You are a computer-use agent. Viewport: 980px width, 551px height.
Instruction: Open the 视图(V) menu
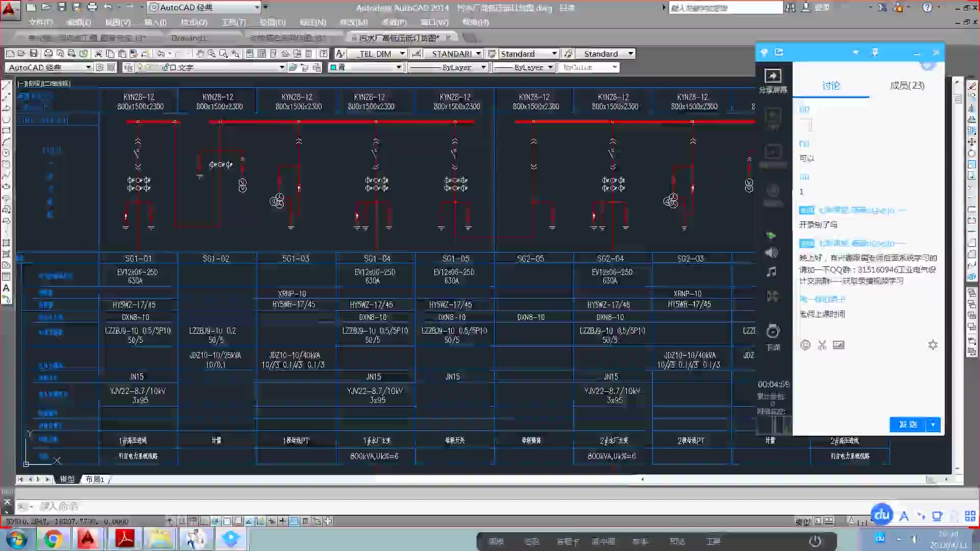(118, 22)
